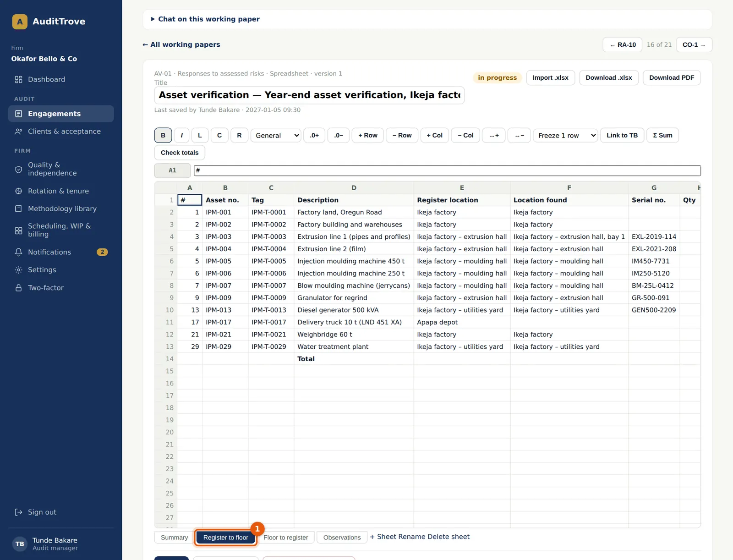Click the working paper title field

tap(309, 95)
